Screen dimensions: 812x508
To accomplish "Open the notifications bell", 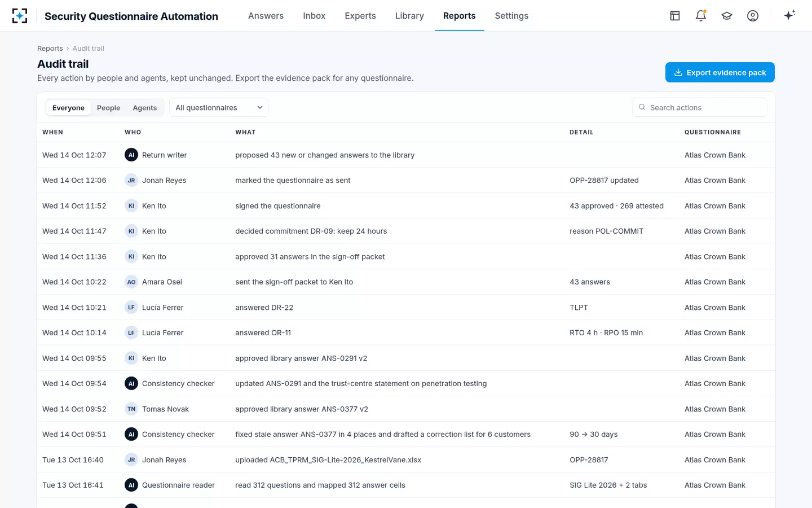I will point(701,16).
